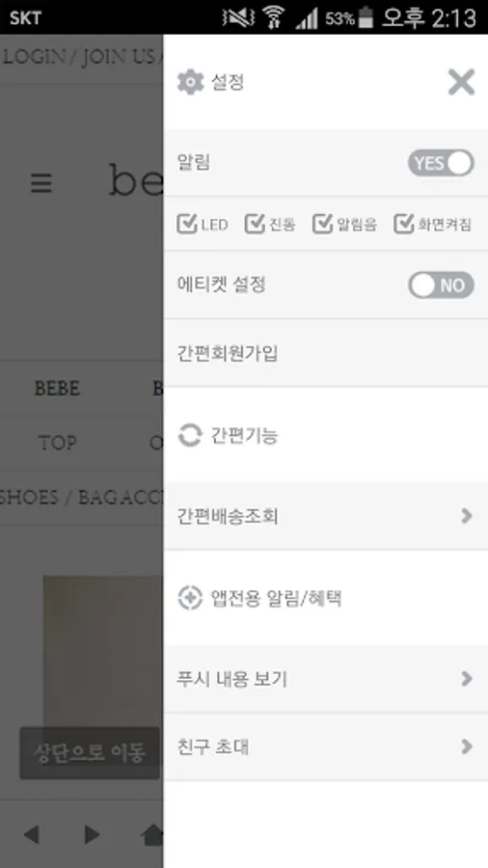Tap the back arrow in bottom navigation
488x868 pixels.
click(x=31, y=834)
